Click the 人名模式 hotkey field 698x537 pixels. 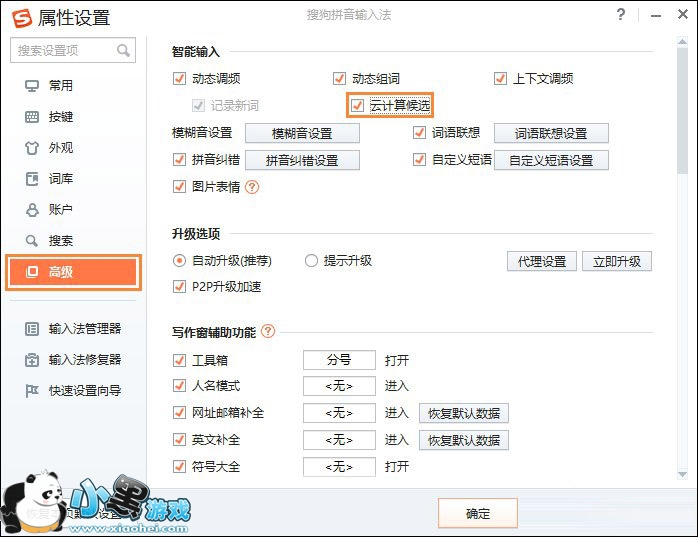point(339,386)
